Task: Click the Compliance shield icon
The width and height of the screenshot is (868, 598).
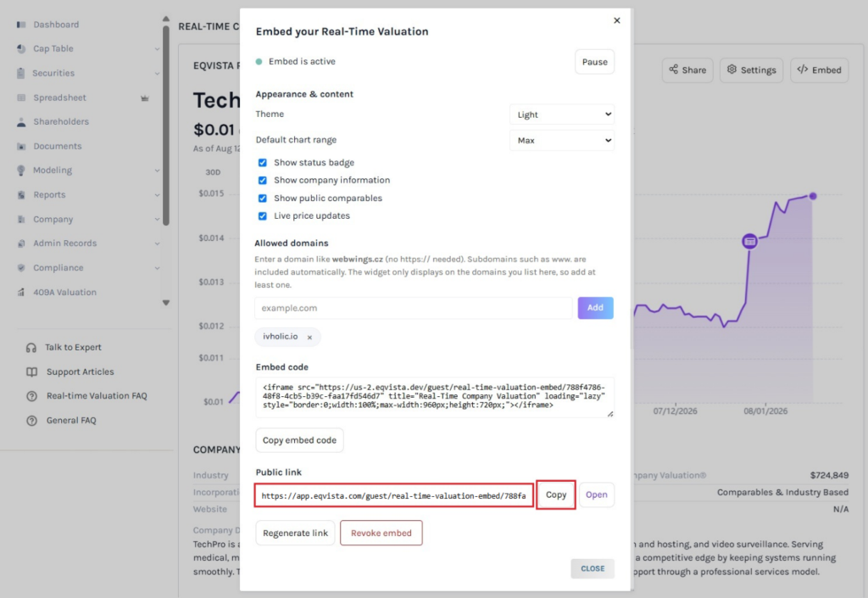Action: 21,268
